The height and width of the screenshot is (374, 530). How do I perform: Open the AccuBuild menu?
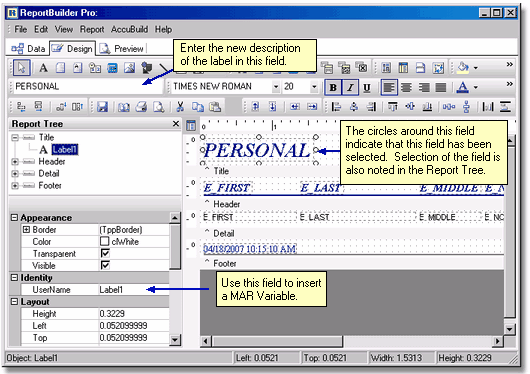(x=129, y=29)
